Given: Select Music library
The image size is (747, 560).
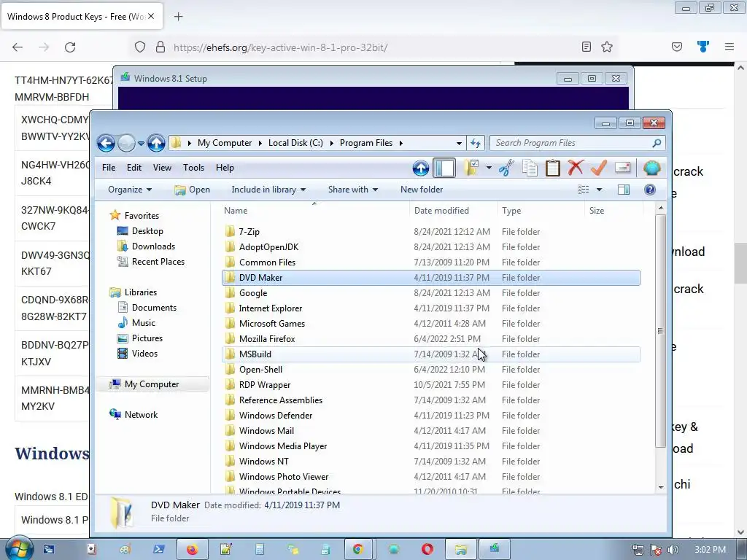Looking at the screenshot, I should coord(144,323).
